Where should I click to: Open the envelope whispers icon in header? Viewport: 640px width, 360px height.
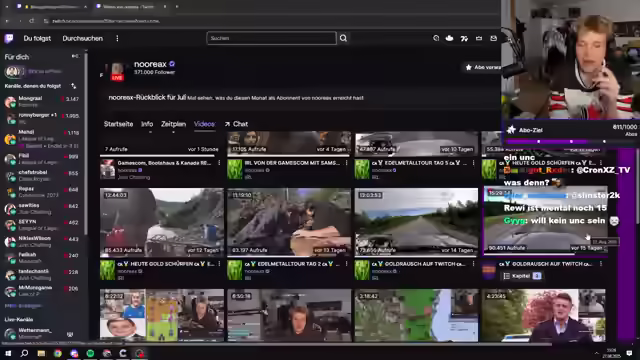click(x=493, y=38)
